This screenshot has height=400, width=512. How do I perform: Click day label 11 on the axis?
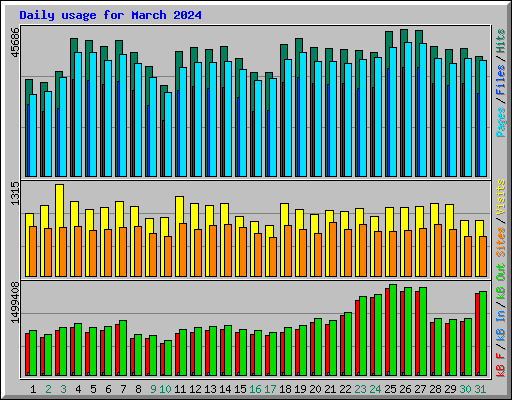tap(180, 389)
